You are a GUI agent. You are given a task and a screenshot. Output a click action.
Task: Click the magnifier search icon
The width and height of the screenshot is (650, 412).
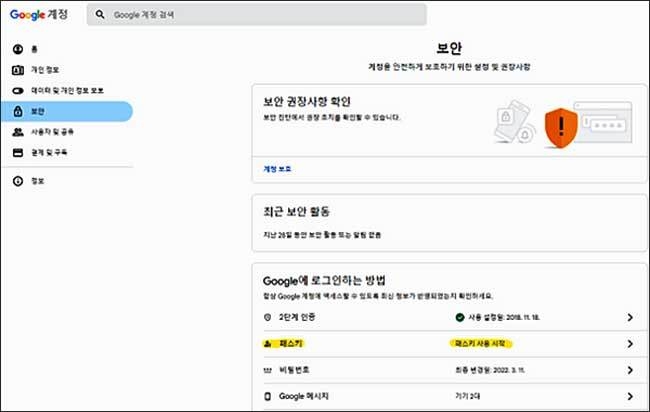point(100,15)
